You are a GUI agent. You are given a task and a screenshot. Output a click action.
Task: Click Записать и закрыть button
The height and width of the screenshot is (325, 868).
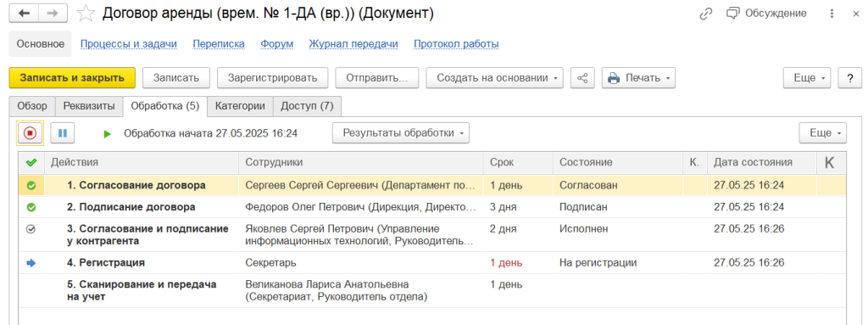(72, 78)
